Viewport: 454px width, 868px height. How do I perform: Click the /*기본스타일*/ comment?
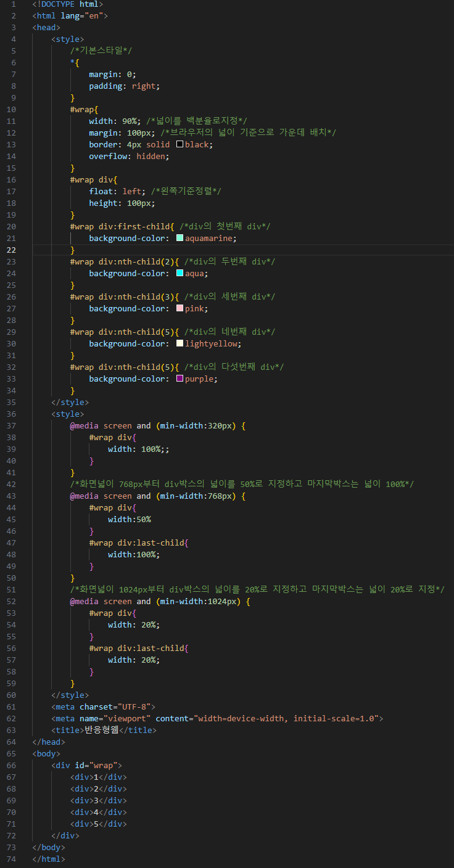pyautogui.click(x=101, y=51)
